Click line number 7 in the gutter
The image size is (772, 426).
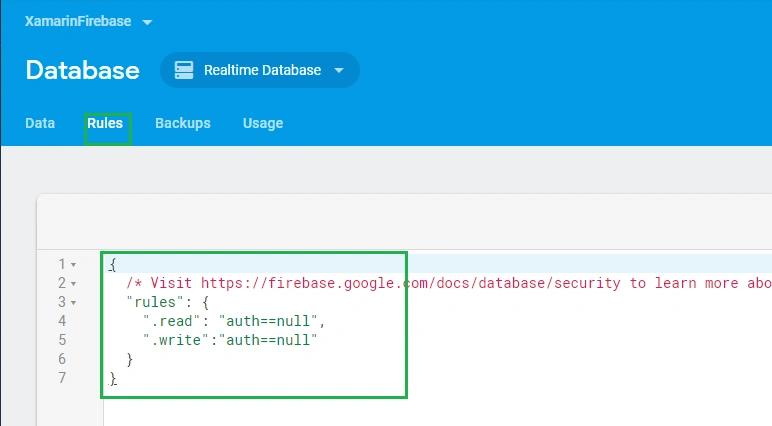tap(62, 378)
